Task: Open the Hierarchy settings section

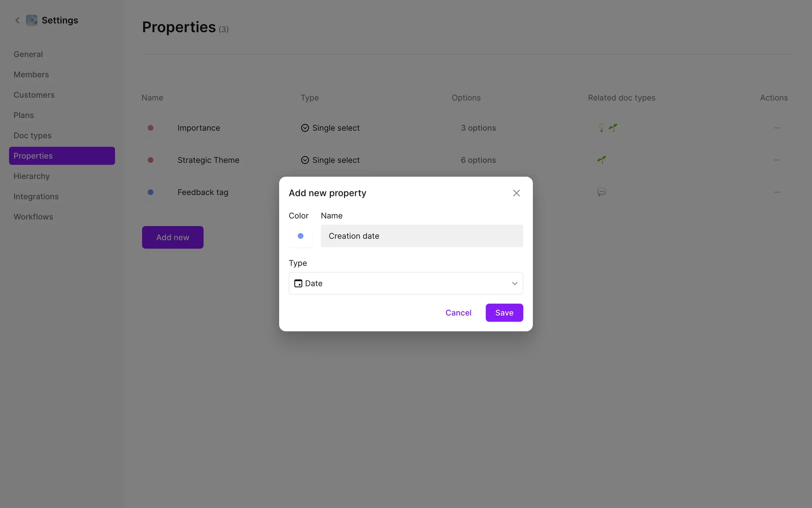Action: tap(32, 176)
